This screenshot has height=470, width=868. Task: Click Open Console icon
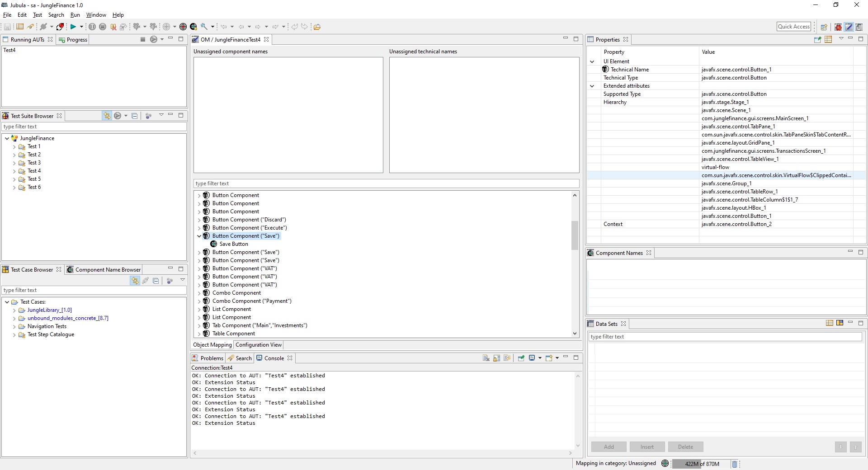tap(549, 358)
